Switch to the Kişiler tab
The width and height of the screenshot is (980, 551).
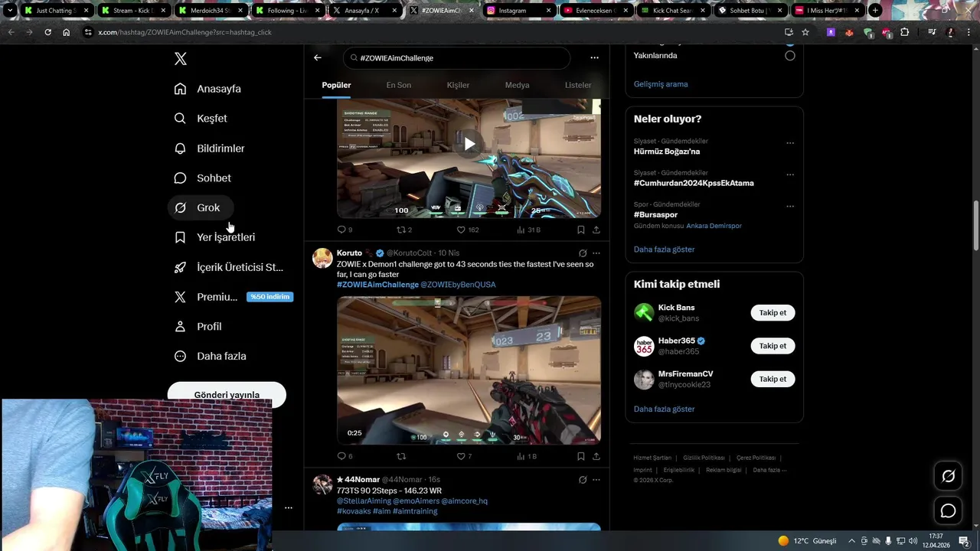[x=458, y=85]
